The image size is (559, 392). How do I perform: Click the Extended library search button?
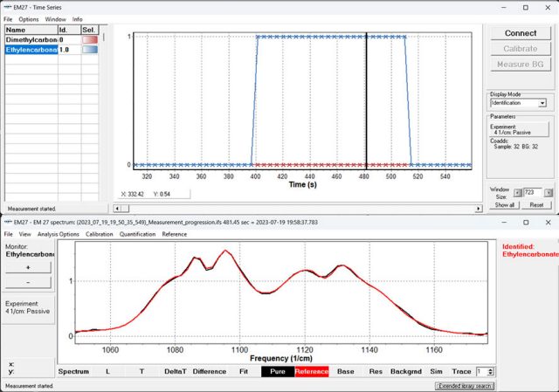pos(465,386)
